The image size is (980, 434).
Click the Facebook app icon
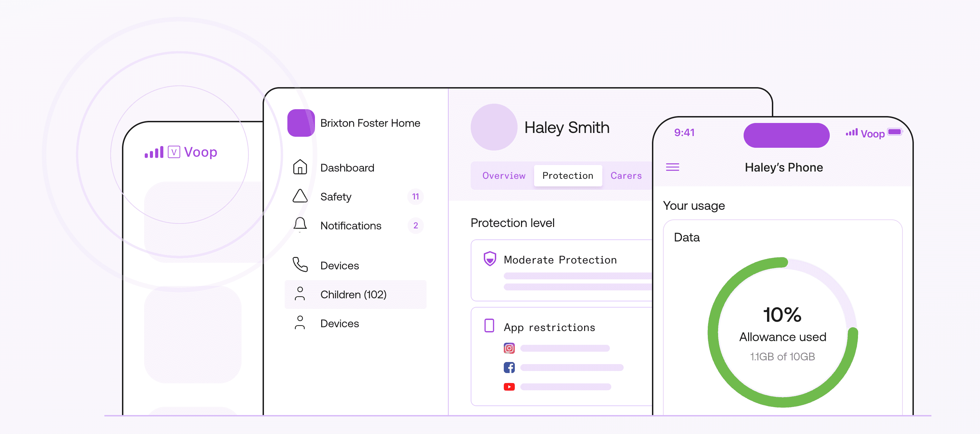click(x=509, y=368)
